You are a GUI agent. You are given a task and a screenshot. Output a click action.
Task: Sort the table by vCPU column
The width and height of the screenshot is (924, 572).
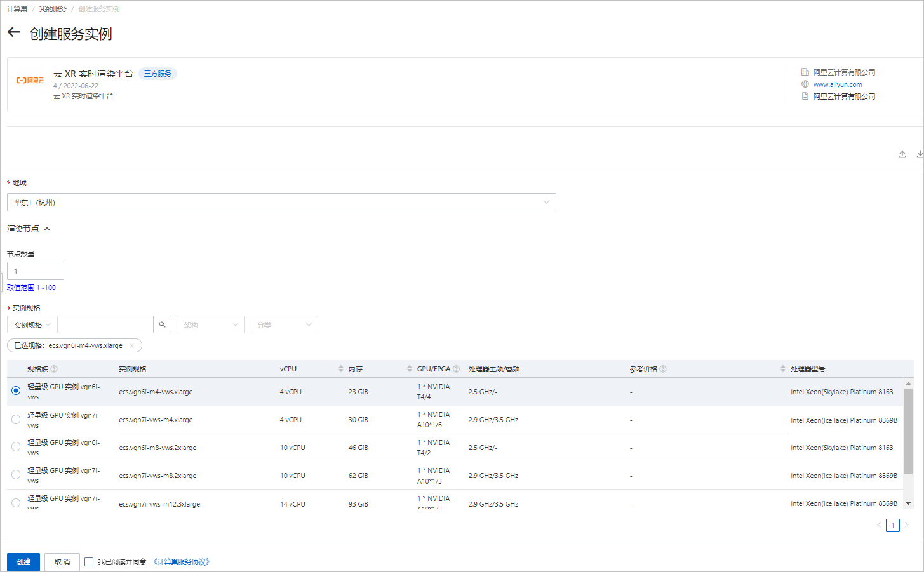pos(341,369)
